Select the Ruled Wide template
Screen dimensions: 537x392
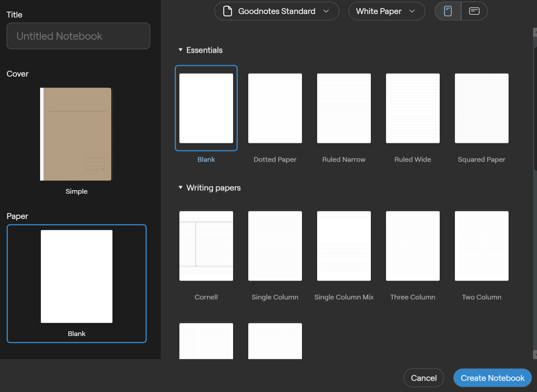pos(412,108)
